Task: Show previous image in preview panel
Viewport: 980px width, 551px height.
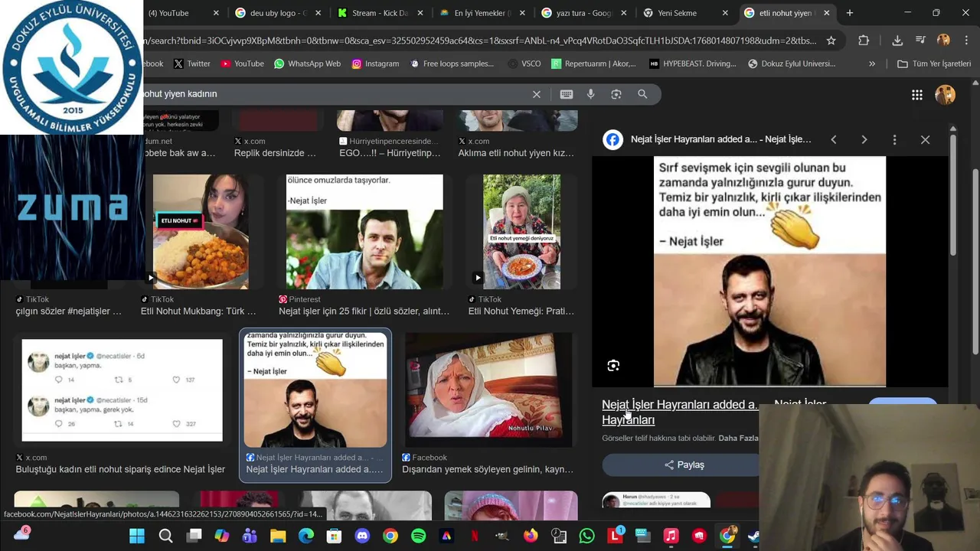Action: [x=834, y=139]
